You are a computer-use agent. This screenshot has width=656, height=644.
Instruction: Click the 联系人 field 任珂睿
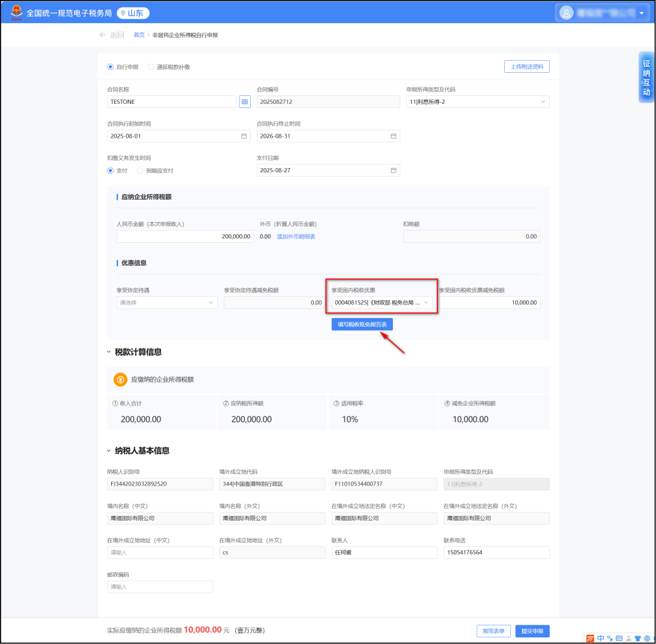click(384, 552)
